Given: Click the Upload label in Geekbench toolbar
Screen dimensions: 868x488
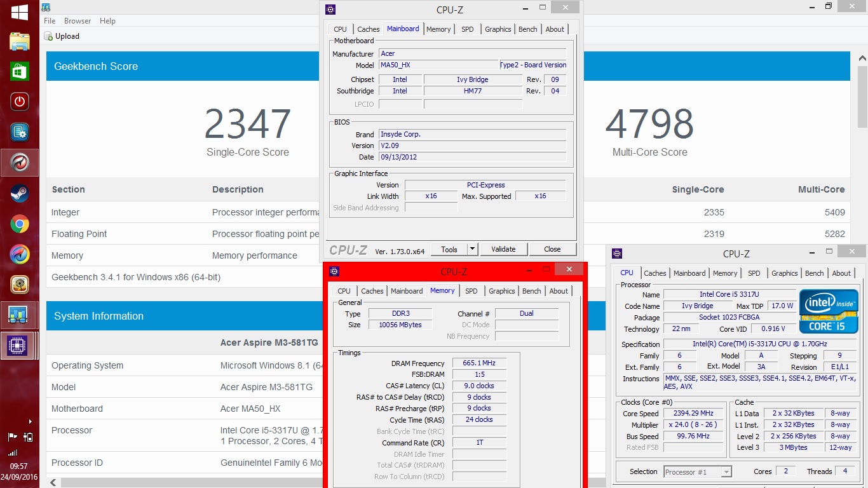Looking at the screenshot, I should [x=67, y=36].
